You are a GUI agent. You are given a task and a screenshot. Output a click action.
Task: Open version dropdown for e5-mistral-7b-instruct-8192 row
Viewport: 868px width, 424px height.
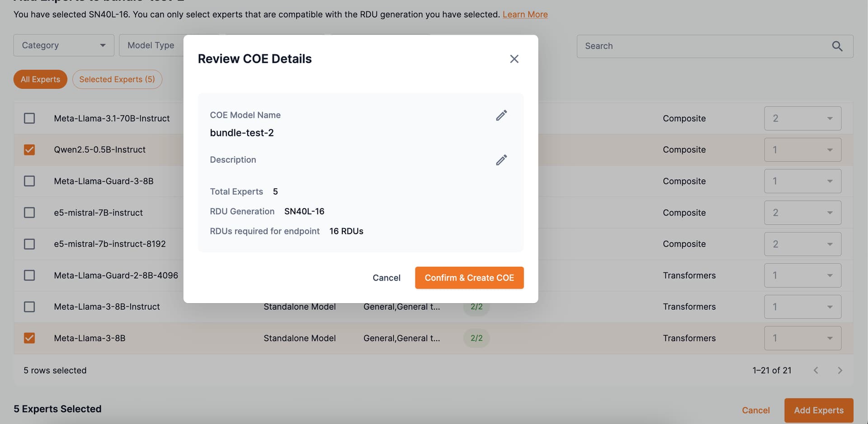tap(802, 244)
